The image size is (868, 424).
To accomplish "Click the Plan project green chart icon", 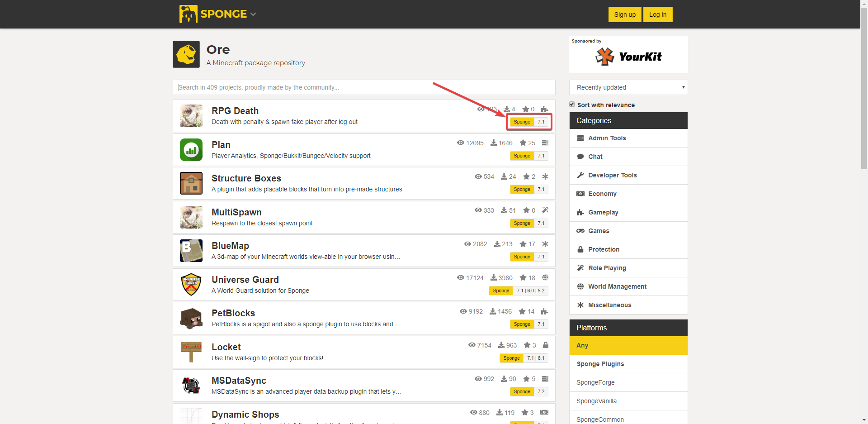I will (x=191, y=150).
